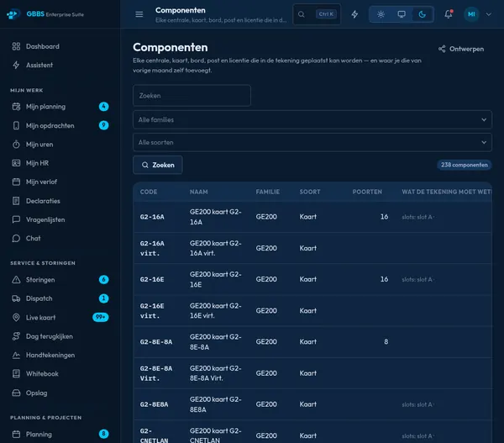Select the G2-8E-8A code cell
Screen dimensions: 504x443
pos(156,341)
